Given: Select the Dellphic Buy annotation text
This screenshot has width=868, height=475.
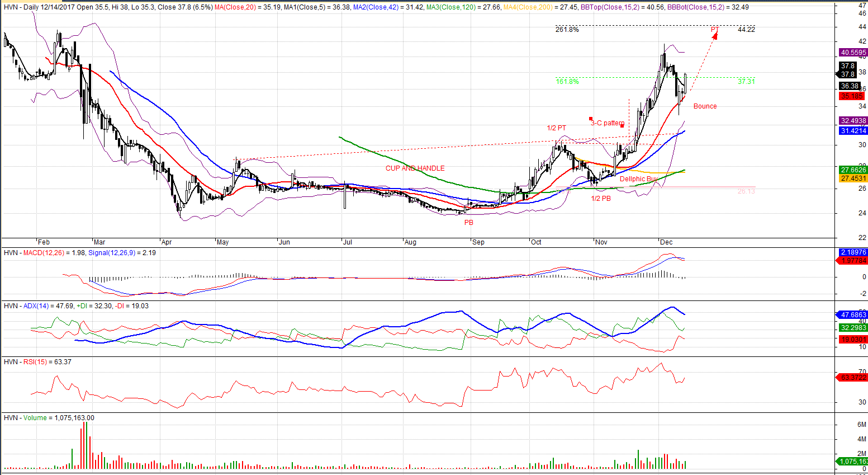Looking at the screenshot, I should point(638,179).
